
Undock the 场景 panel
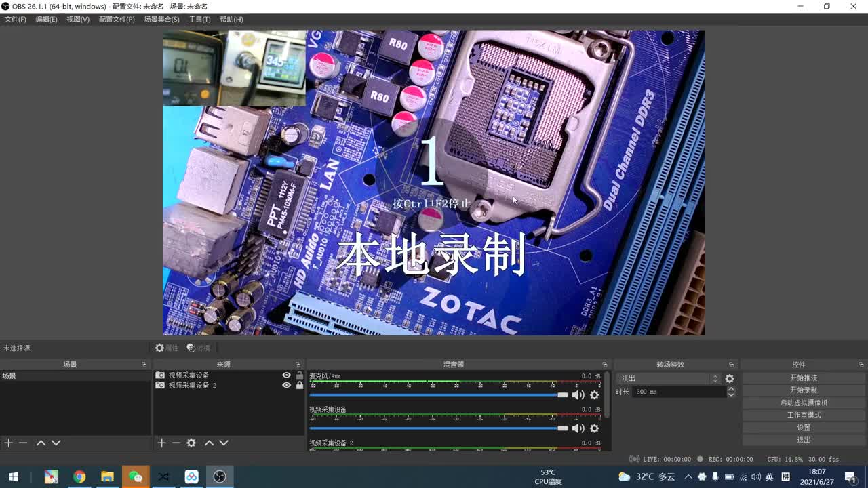(x=144, y=365)
